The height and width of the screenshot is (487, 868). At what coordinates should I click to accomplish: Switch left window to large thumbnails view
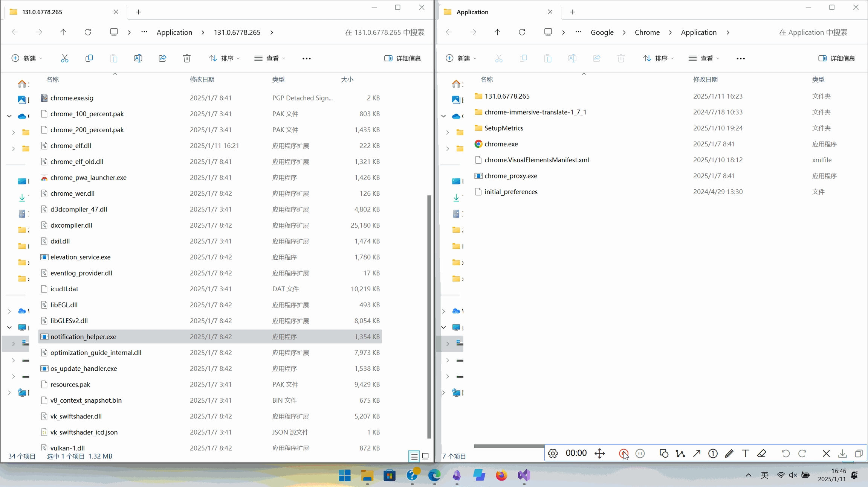pos(425,457)
